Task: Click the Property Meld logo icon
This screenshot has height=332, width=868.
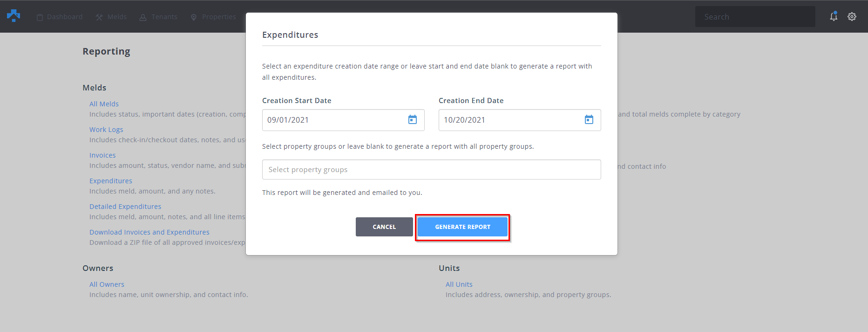Action: coord(14,16)
